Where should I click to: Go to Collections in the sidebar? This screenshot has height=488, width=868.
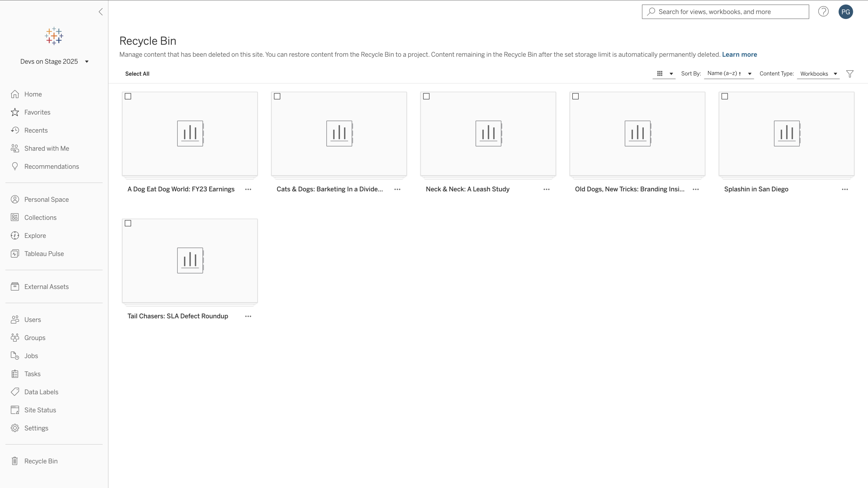(40, 218)
